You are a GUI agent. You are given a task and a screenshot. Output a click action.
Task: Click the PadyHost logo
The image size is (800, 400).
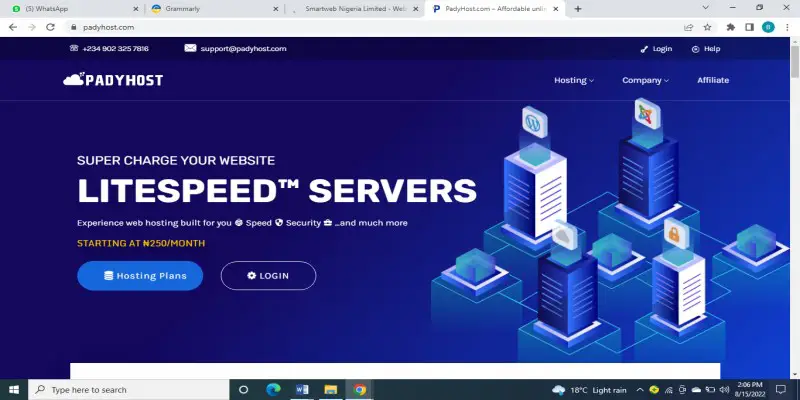pos(113,80)
